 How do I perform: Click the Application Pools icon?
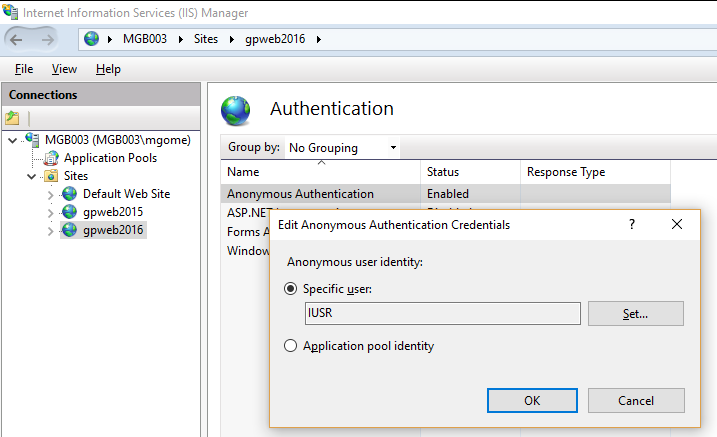[51, 158]
